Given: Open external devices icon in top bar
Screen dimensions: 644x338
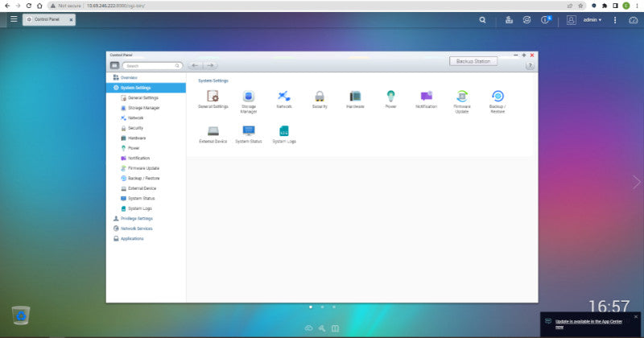Looking at the screenshot, I should 527,19.
